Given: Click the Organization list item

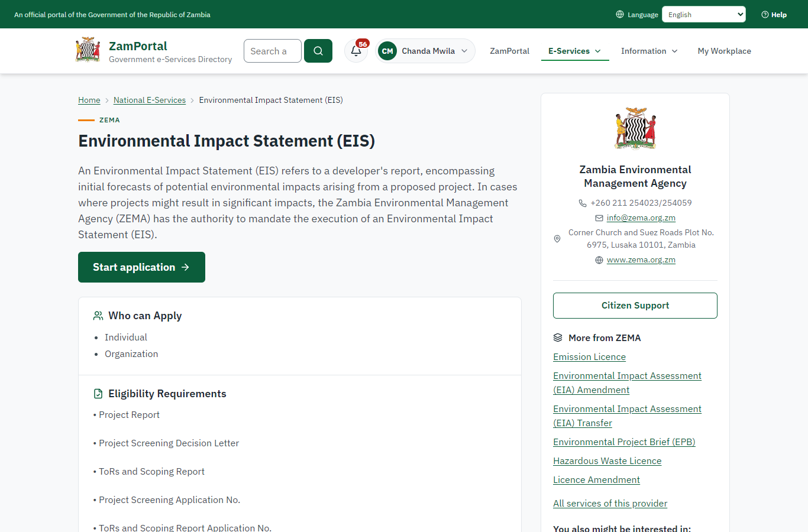Looking at the screenshot, I should (x=131, y=354).
